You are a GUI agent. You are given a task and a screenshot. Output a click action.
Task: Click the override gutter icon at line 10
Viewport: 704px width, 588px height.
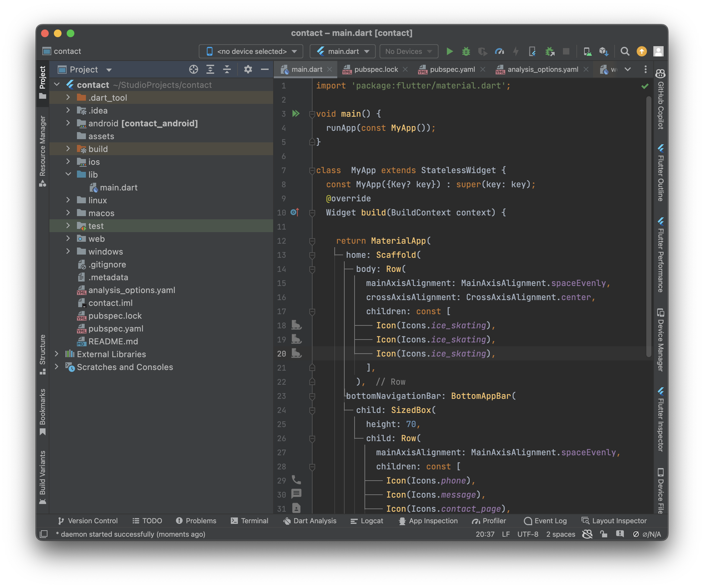tap(294, 212)
